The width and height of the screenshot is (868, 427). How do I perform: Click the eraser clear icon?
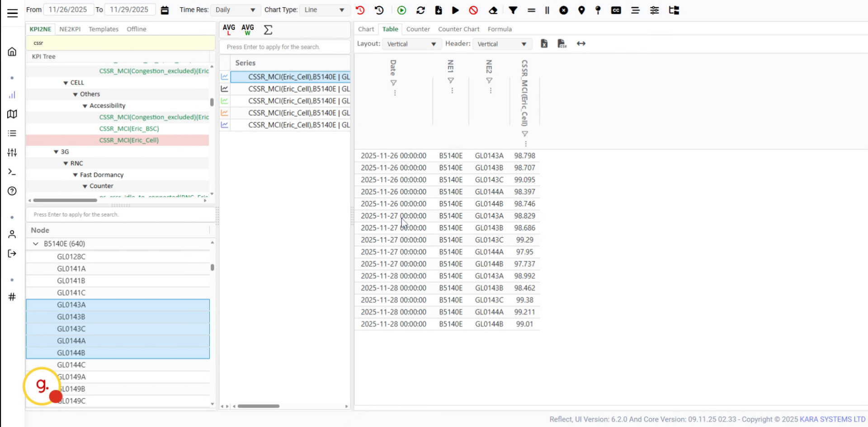point(493,10)
